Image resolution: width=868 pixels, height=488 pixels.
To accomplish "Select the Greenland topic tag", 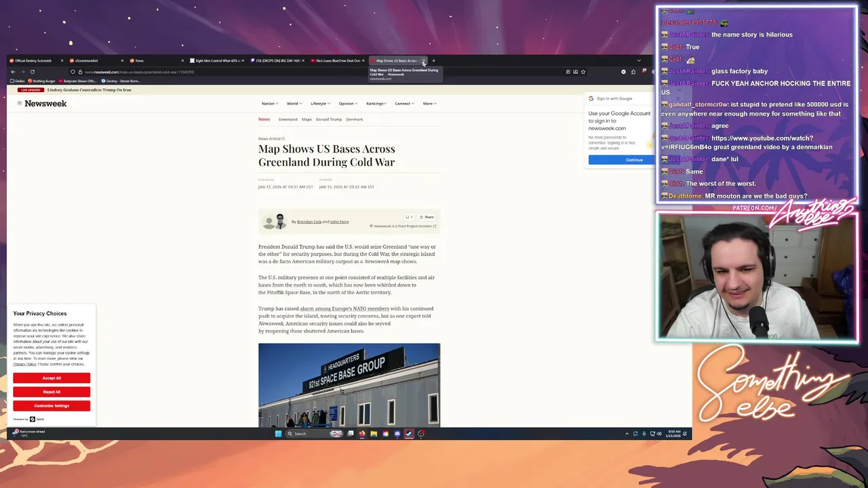I will pos(288,119).
